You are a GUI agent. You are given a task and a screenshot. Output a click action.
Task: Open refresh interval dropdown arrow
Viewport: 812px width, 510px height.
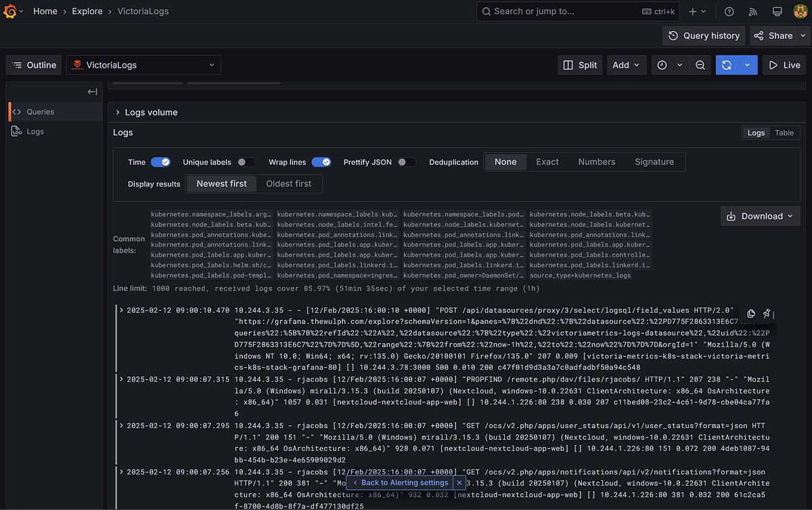coord(748,65)
